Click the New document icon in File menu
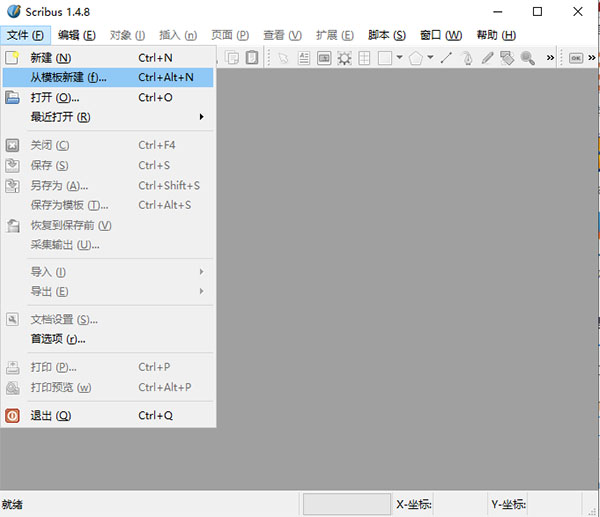The image size is (600, 517). (x=12, y=58)
